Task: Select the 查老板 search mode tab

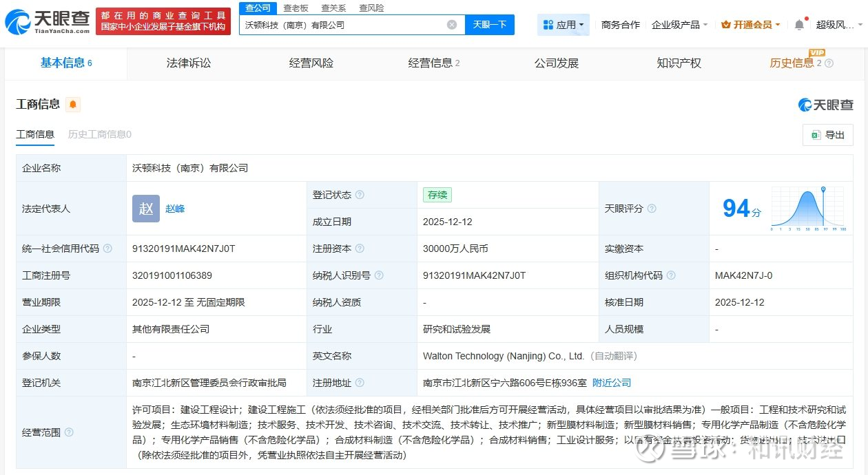Action: coord(296,8)
